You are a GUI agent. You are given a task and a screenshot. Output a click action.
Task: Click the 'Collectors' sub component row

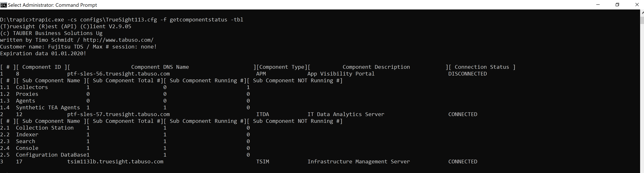[125, 87]
